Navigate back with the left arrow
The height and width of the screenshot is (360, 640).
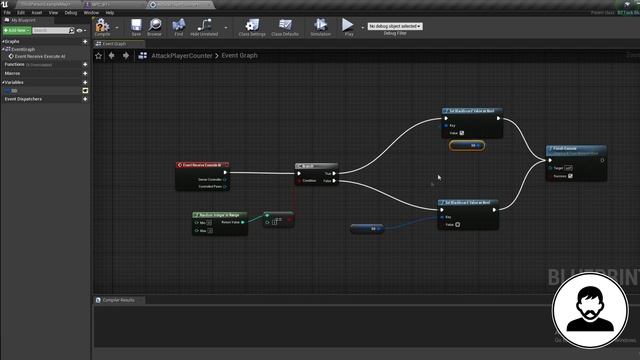pyautogui.click(x=111, y=56)
